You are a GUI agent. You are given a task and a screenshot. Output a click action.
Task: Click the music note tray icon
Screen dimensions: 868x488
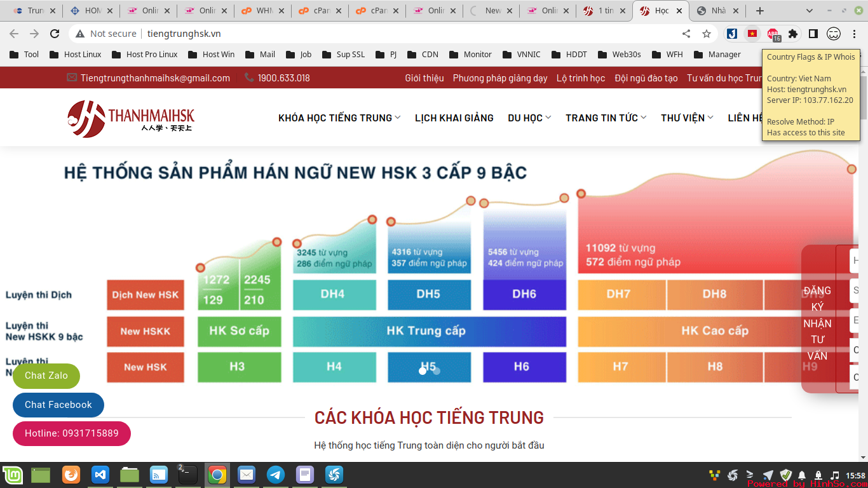click(835, 475)
